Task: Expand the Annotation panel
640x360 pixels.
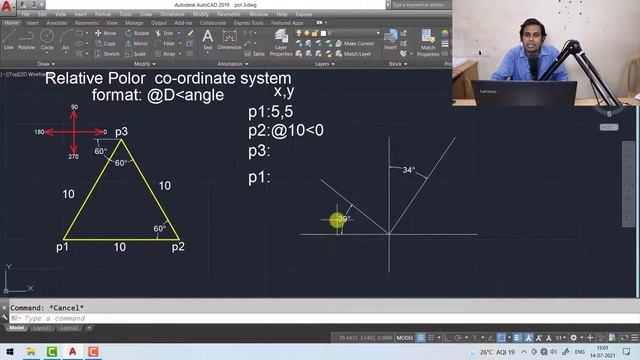Action: [x=233, y=64]
